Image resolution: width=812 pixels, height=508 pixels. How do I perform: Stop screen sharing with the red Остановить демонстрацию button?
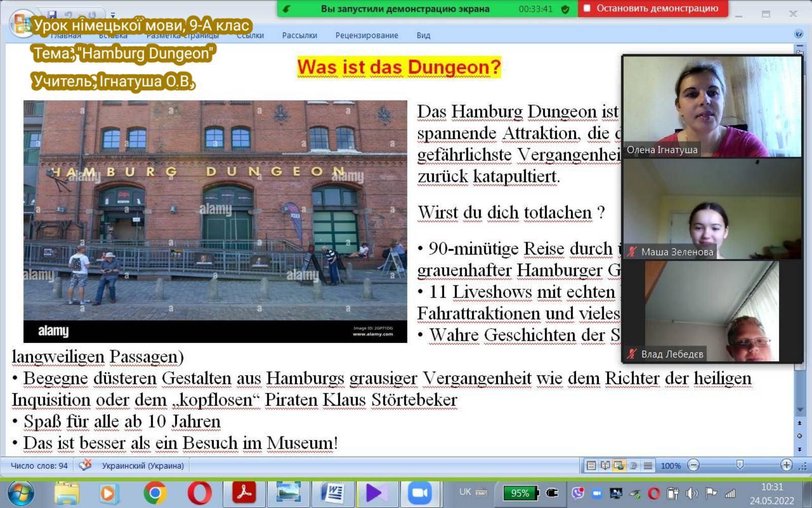653,9
